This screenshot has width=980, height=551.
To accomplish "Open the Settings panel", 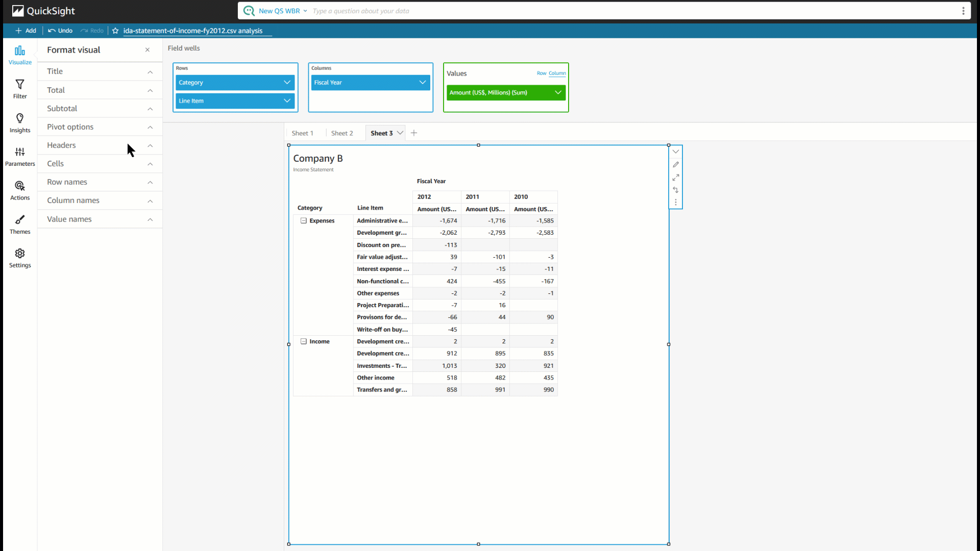I will [x=19, y=258].
